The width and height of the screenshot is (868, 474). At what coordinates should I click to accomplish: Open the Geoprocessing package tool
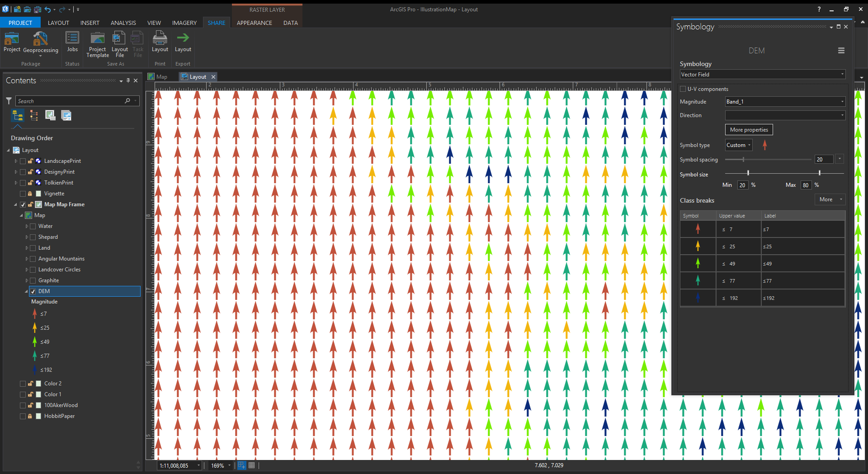[x=41, y=44]
